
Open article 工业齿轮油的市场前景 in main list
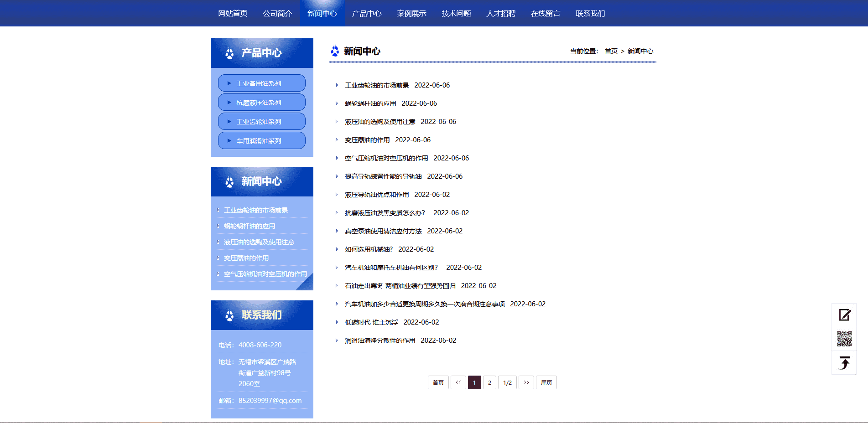(x=377, y=85)
